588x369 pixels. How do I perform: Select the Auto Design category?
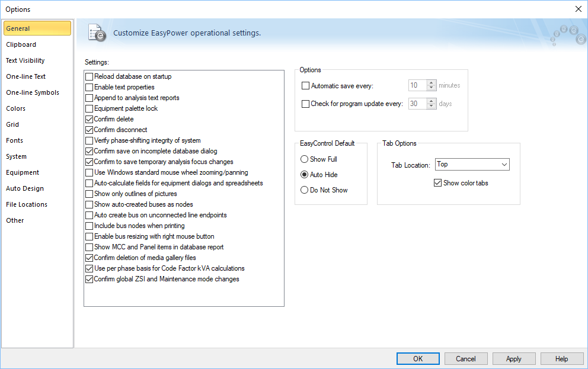(25, 188)
